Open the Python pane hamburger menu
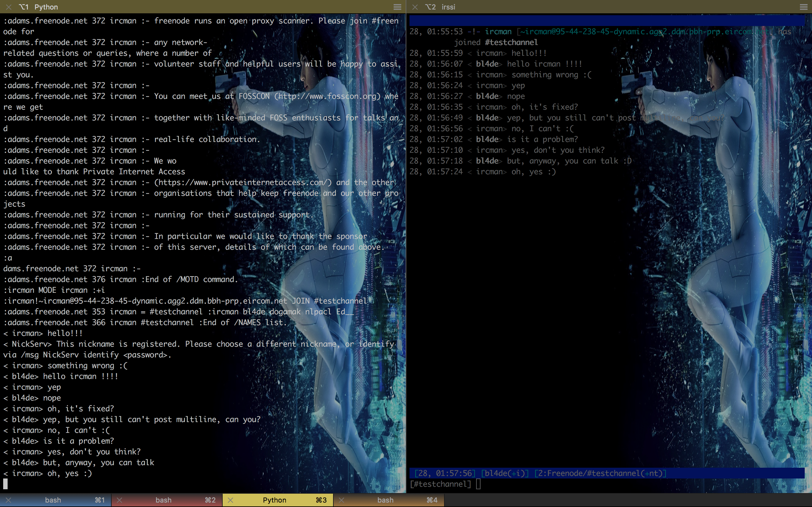Screen dimensions: 812x507 tap(397, 7)
